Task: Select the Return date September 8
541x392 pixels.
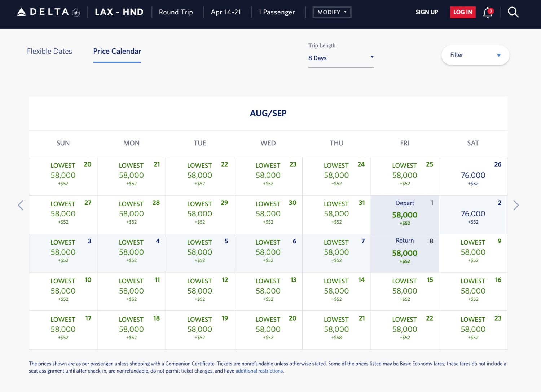Action: tap(404, 253)
